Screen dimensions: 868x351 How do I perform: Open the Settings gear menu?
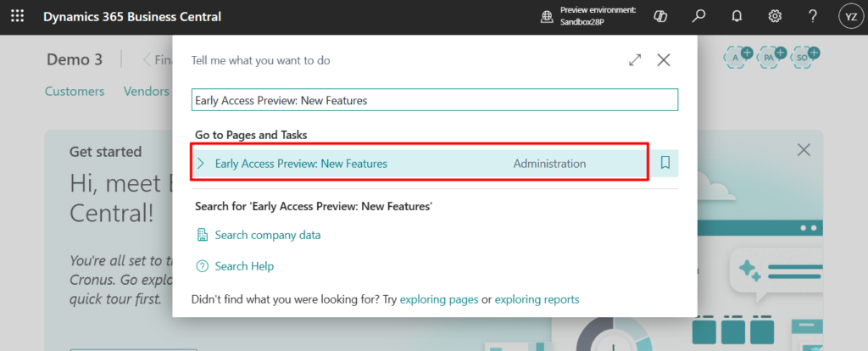[775, 17]
